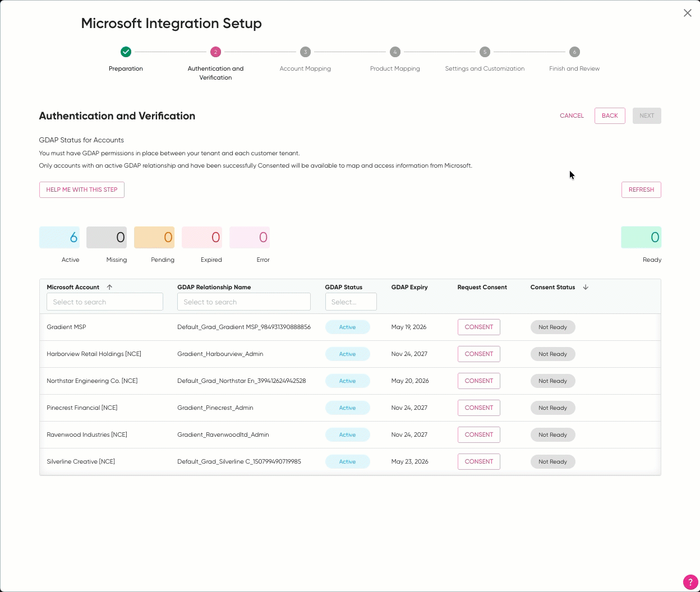The width and height of the screenshot is (700, 592).
Task: Open the pink help question mark icon
Action: click(690, 582)
